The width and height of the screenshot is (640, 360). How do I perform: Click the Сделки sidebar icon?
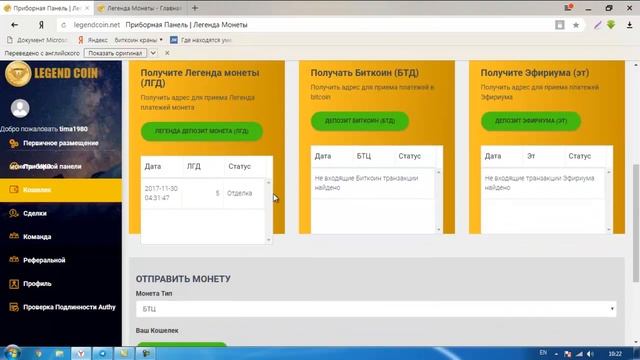(x=14, y=213)
